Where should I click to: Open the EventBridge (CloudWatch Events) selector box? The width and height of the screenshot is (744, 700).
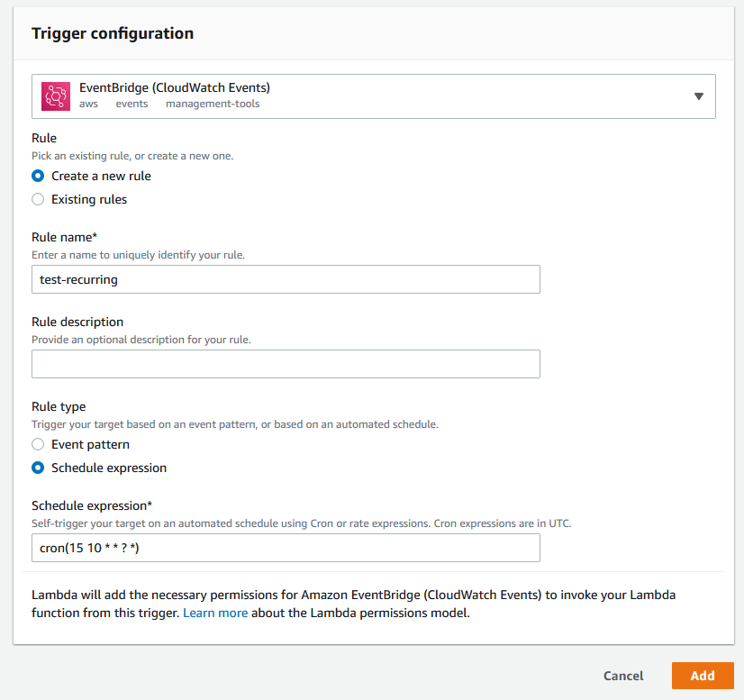coord(374,96)
